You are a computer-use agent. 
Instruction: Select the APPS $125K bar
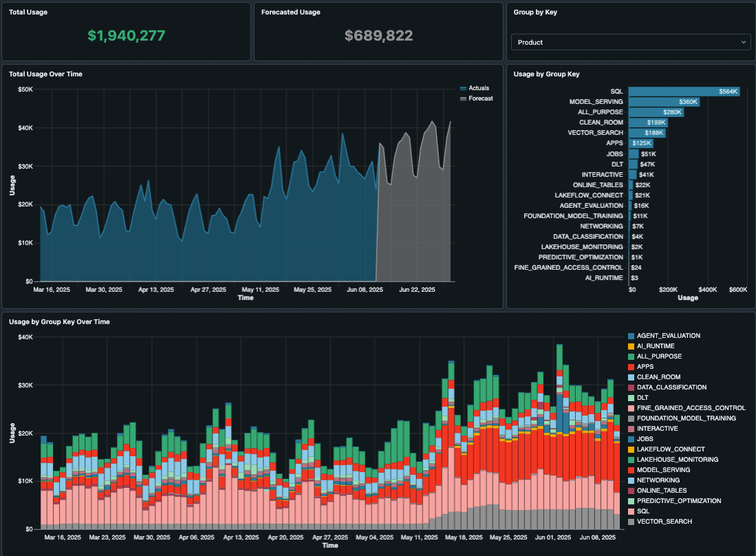[x=640, y=143]
